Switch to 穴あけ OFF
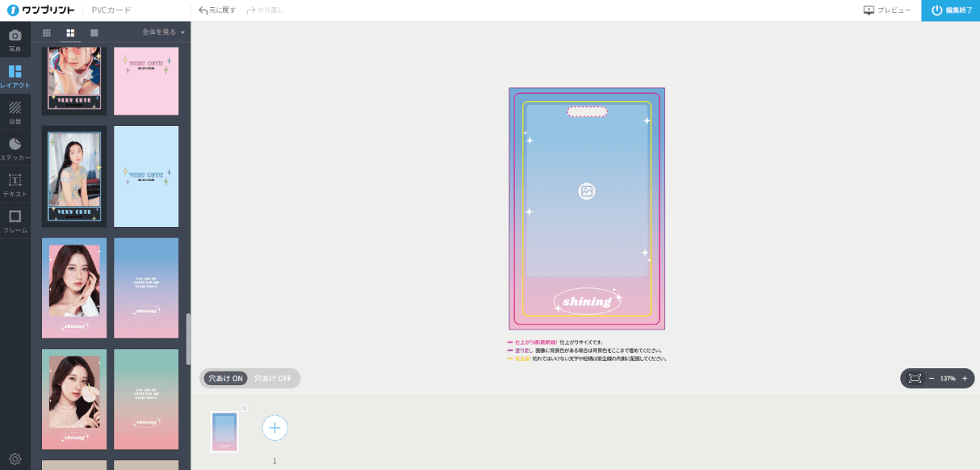Image resolution: width=980 pixels, height=470 pixels. pyautogui.click(x=273, y=378)
